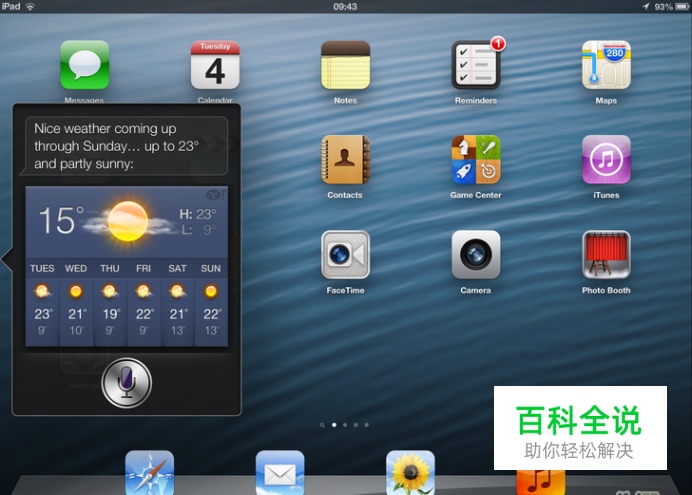Select the SUN forecast column

tap(211, 302)
